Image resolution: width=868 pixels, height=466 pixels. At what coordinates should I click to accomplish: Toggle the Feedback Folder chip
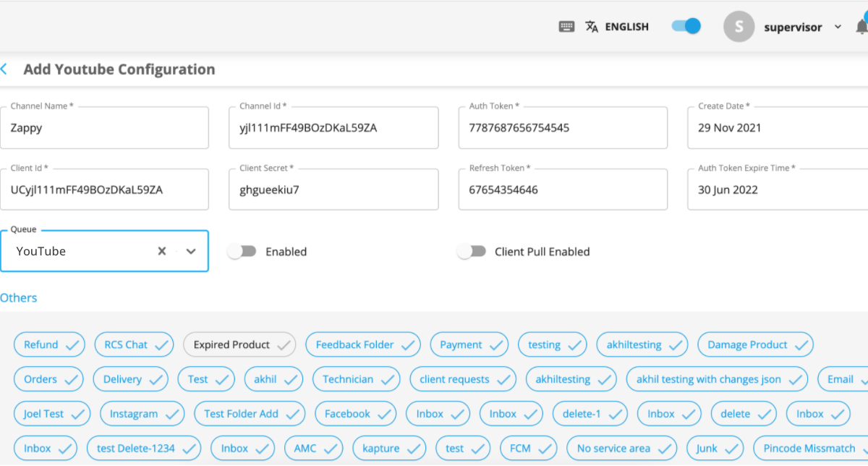coord(363,344)
